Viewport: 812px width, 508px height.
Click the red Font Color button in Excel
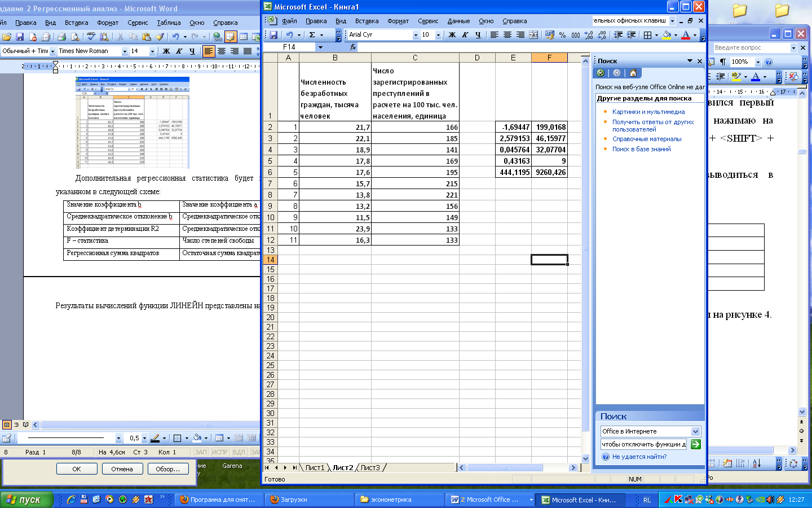[686, 35]
